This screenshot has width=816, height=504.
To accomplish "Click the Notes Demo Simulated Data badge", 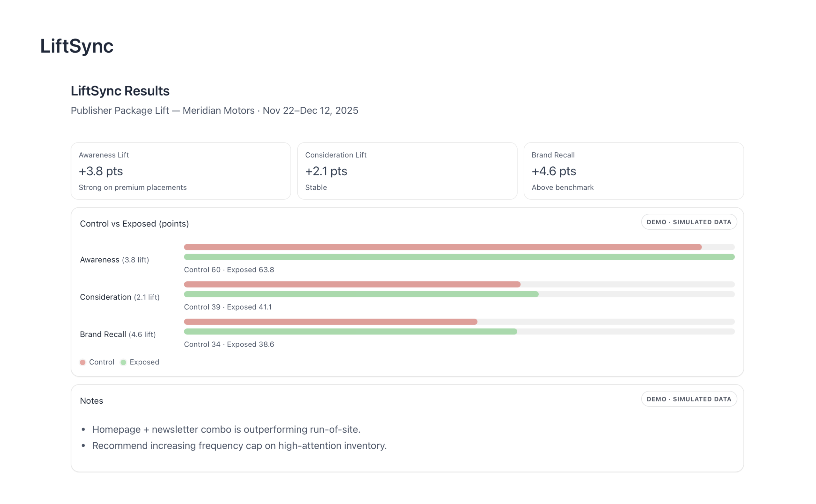I will tap(689, 399).
